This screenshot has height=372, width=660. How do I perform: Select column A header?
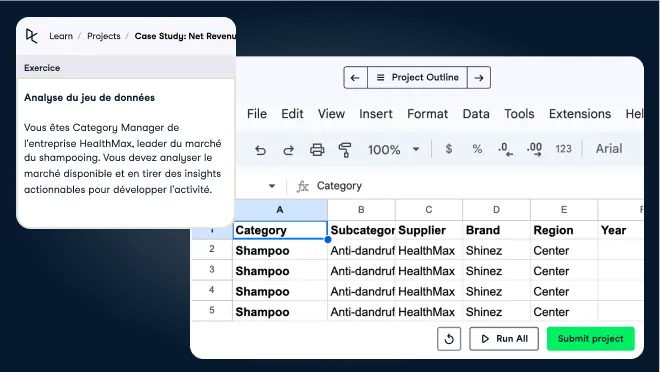pos(280,210)
